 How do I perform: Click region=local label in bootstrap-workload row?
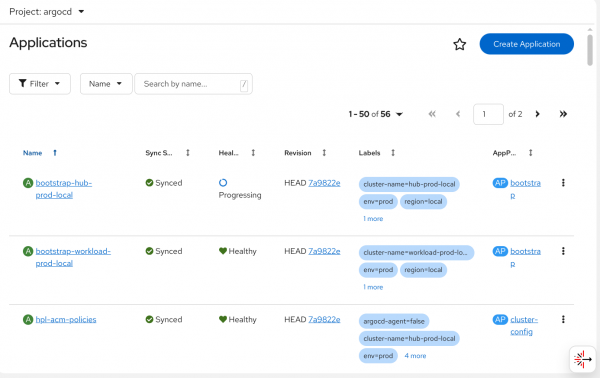click(423, 270)
